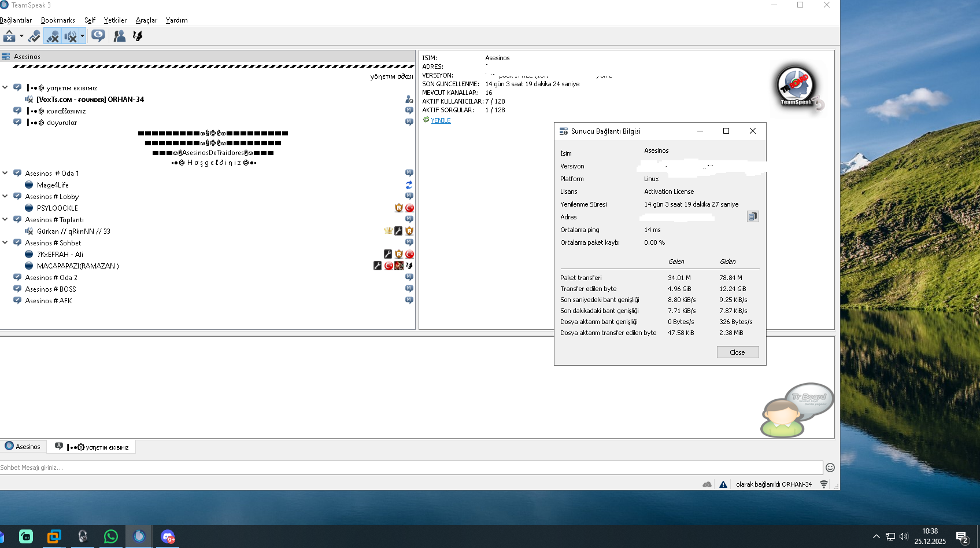Click the cloud sync icon in status bar
Image resolution: width=980 pixels, height=548 pixels.
coord(707,484)
